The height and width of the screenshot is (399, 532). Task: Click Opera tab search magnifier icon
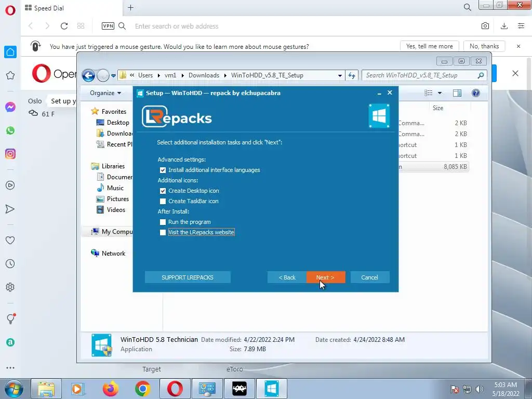pyautogui.click(x=467, y=7)
